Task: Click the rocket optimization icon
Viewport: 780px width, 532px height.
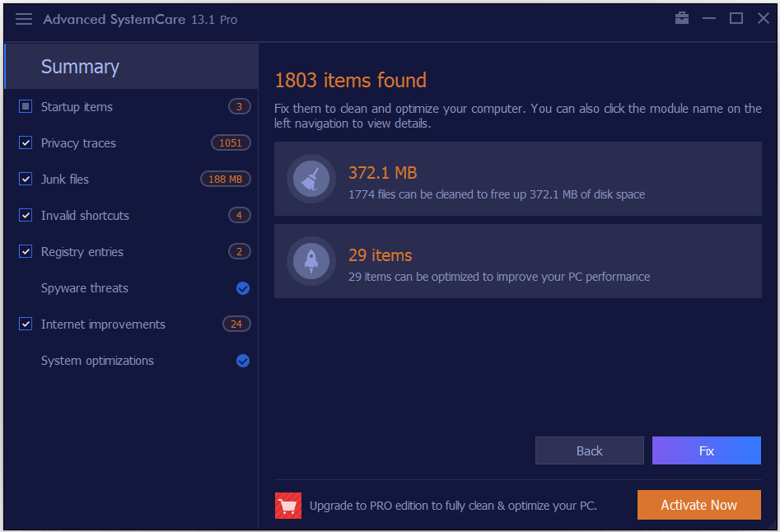Action: (311, 261)
